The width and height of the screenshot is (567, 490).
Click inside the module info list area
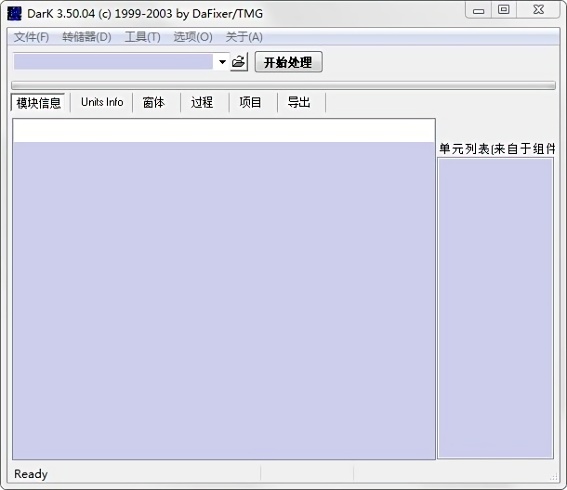(224, 289)
